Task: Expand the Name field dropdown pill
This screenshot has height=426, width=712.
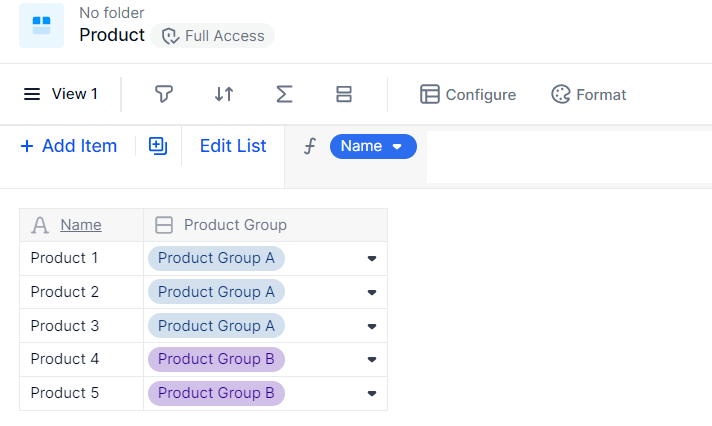Action: coord(372,146)
